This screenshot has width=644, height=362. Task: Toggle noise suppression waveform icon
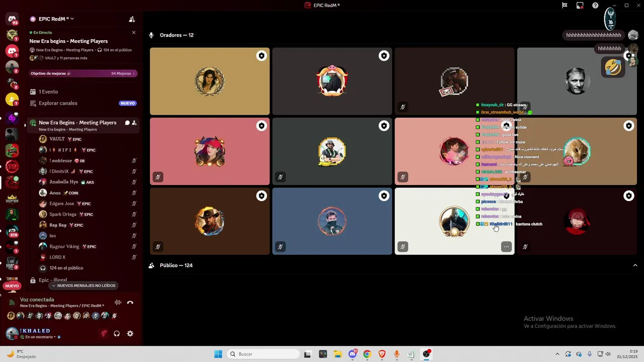coord(118,302)
